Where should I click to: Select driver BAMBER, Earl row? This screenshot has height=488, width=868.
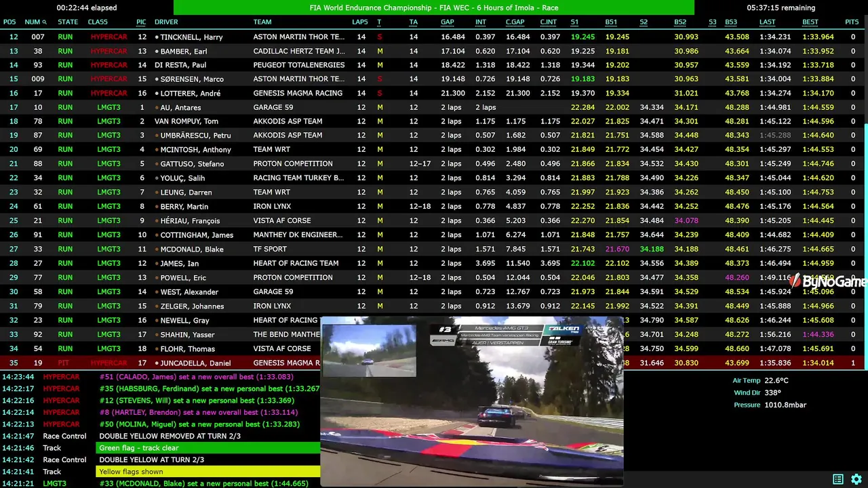[433, 51]
